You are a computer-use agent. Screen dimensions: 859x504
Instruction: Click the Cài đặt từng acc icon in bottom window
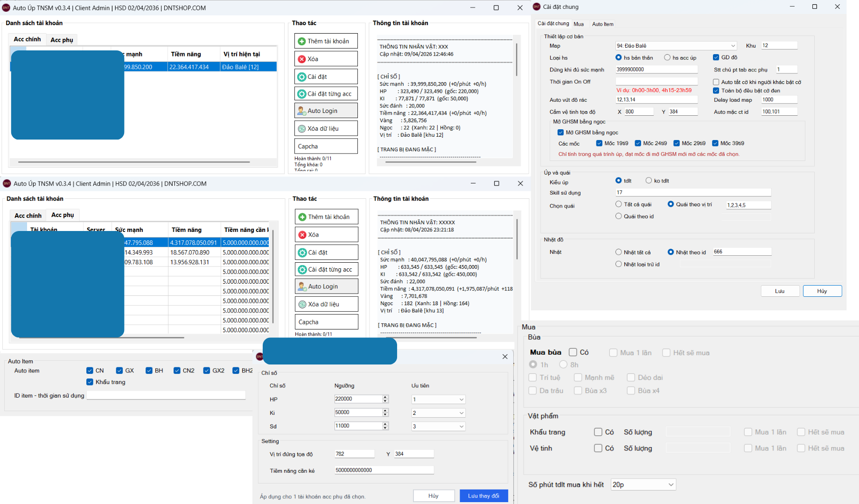[302, 269]
